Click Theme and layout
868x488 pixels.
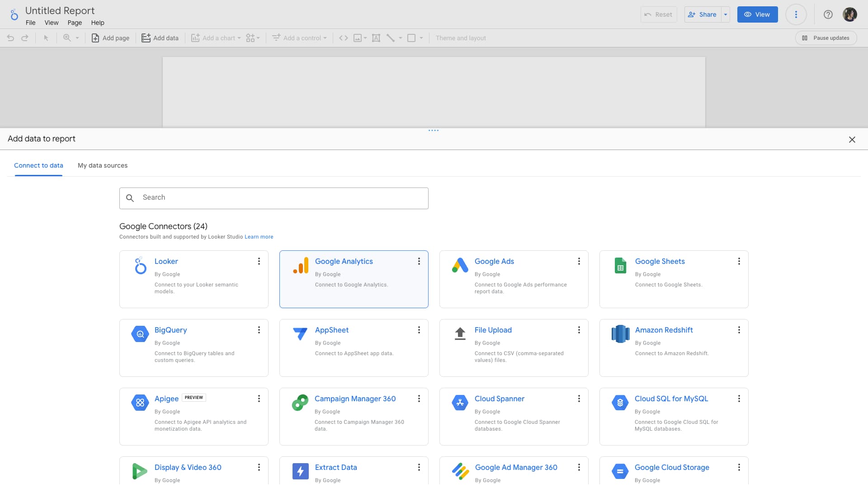[461, 38]
